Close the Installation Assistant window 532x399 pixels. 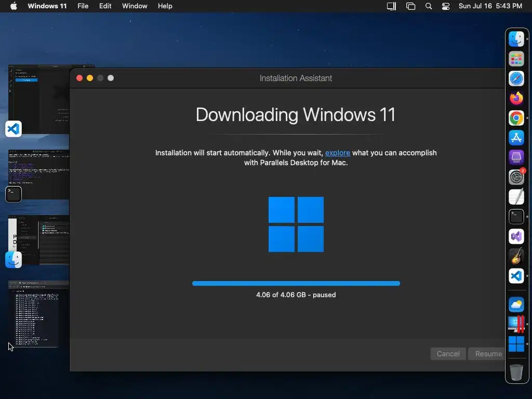click(x=79, y=78)
